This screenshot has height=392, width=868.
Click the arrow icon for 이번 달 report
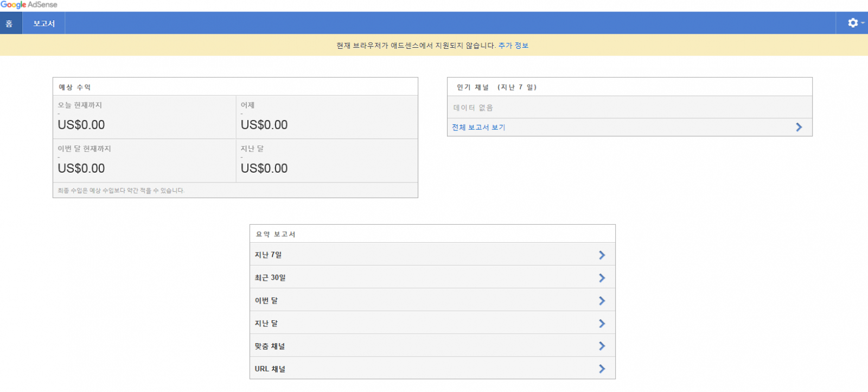tap(602, 300)
